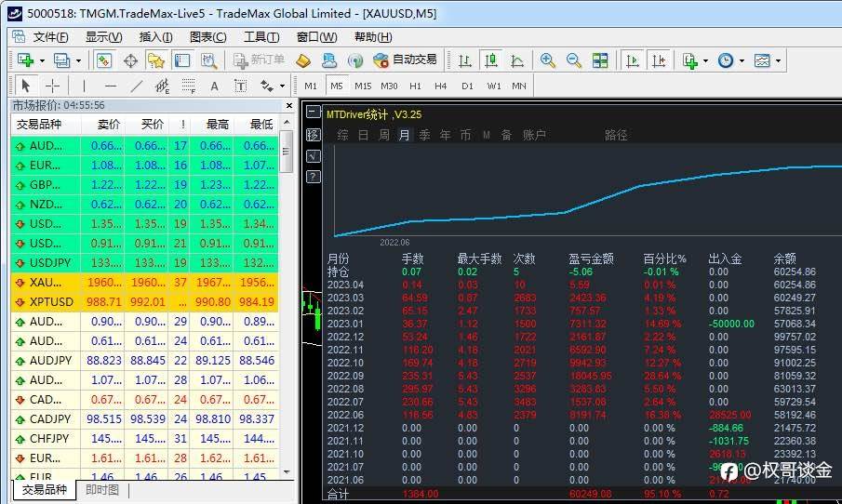The image size is (842, 504).
Task: Select the crosshair tool
Action: tap(52, 86)
